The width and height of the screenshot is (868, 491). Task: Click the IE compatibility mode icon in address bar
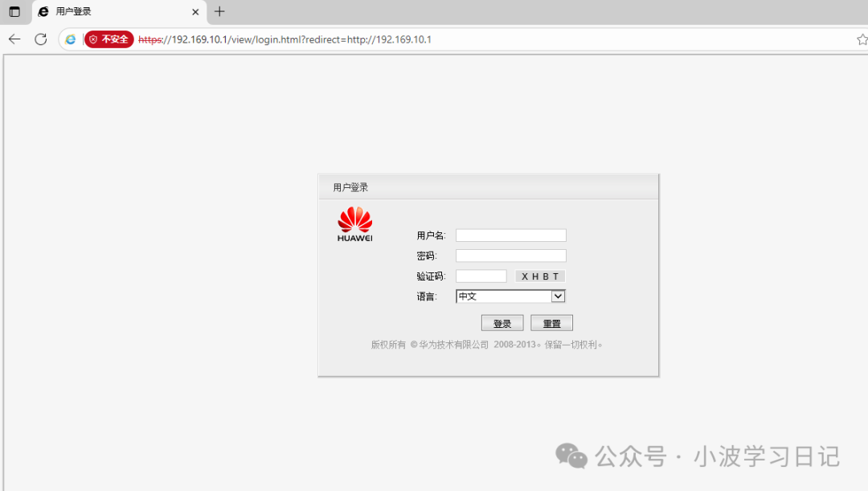pos(71,39)
